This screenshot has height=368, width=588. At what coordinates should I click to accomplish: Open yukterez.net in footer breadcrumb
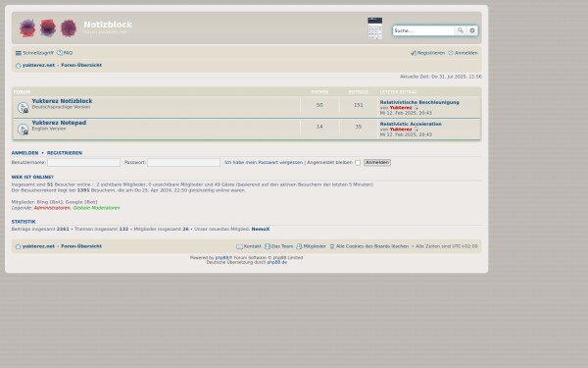38,246
